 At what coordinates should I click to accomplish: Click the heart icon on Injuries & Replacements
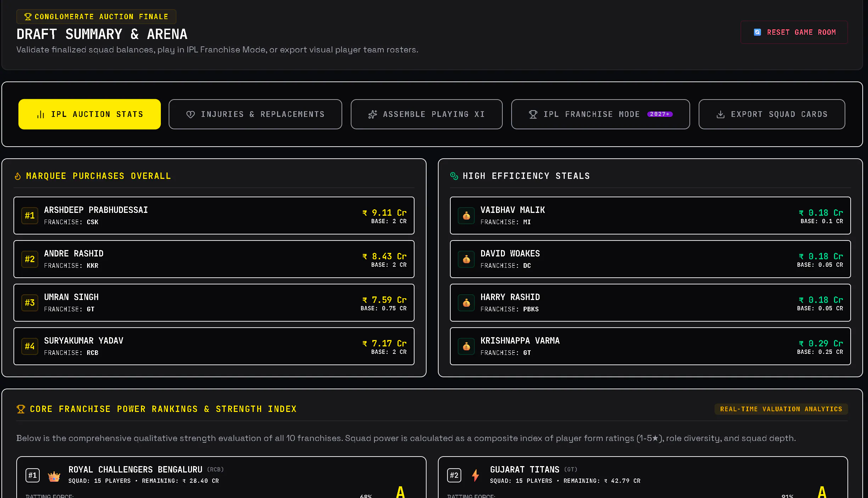click(191, 114)
